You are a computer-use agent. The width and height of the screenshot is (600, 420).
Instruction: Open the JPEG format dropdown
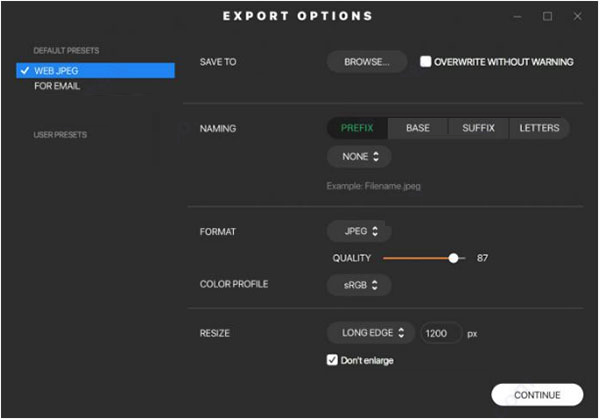(358, 231)
